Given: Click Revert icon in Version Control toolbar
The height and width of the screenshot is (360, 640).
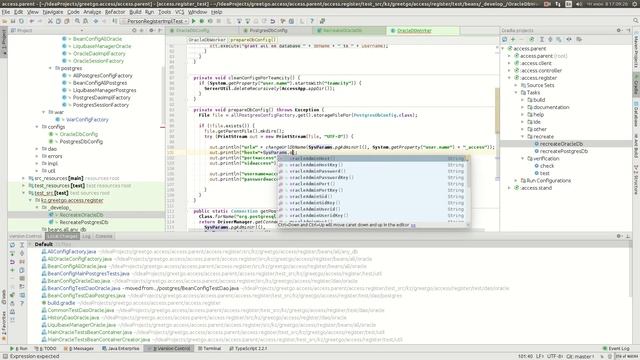Looking at the screenshot, I should coord(12,262).
